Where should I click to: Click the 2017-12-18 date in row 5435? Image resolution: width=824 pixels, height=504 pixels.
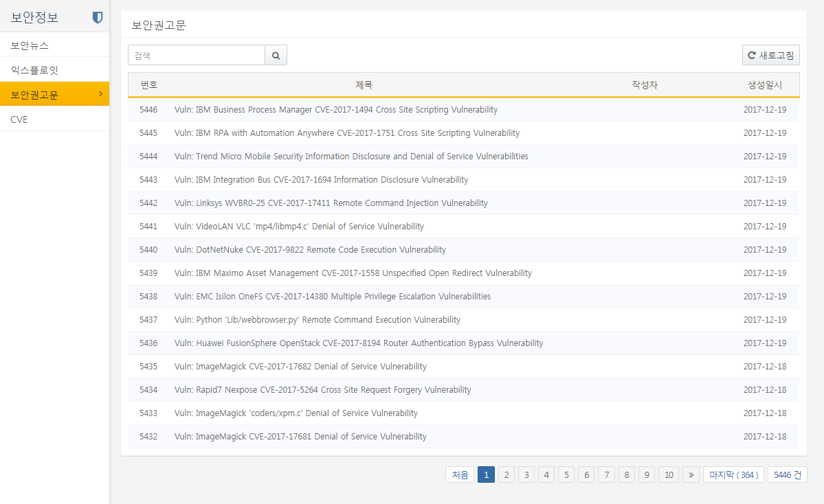pyautogui.click(x=765, y=367)
